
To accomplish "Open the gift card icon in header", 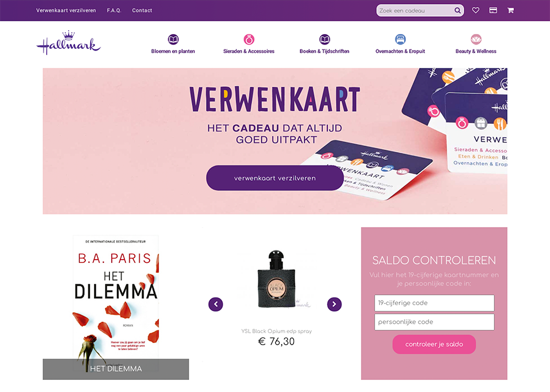I will (x=493, y=10).
